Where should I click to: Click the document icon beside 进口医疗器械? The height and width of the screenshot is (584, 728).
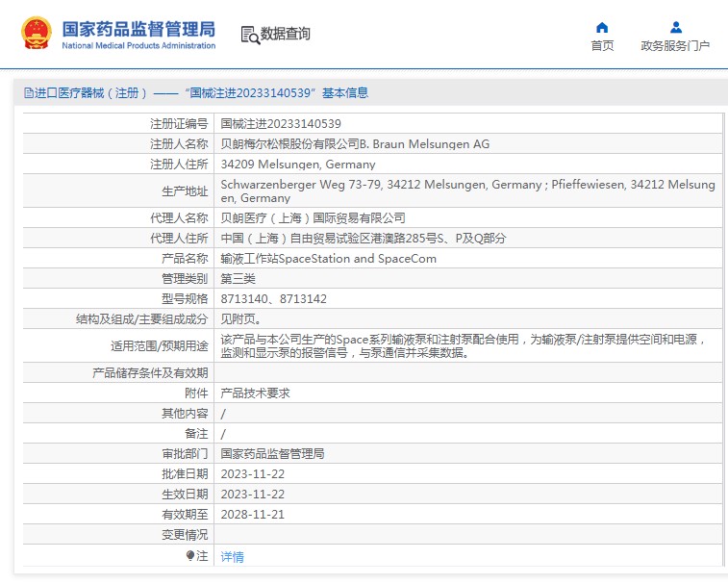(x=28, y=93)
